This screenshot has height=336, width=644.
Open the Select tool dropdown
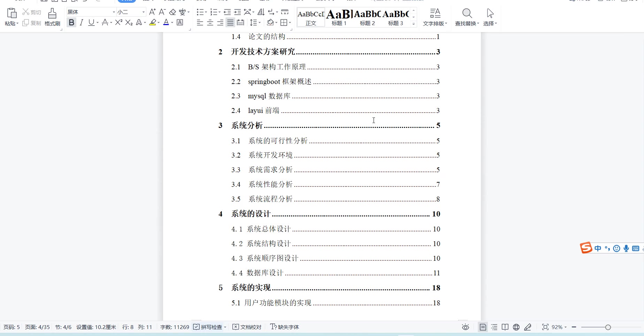click(490, 23)
